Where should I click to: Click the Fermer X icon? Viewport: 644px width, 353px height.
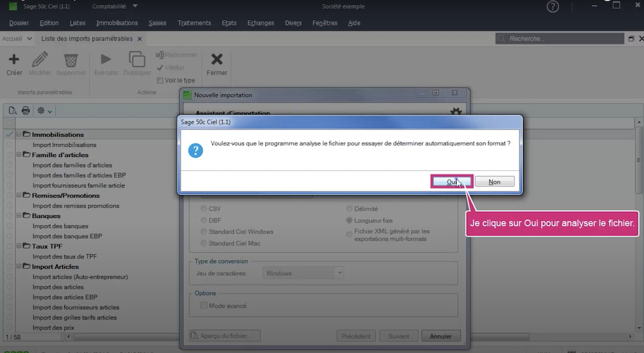tap(217, 60)
